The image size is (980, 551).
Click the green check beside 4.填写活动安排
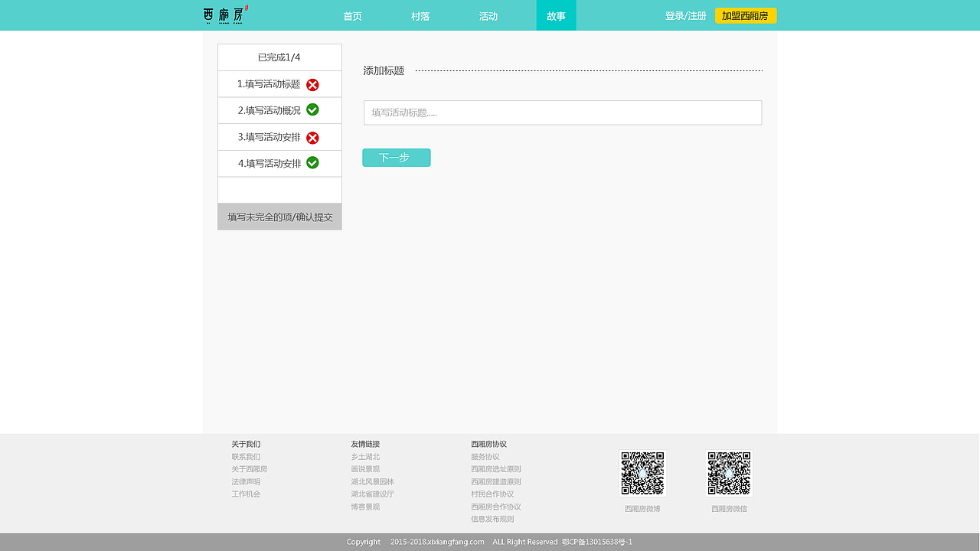point(312,162)
